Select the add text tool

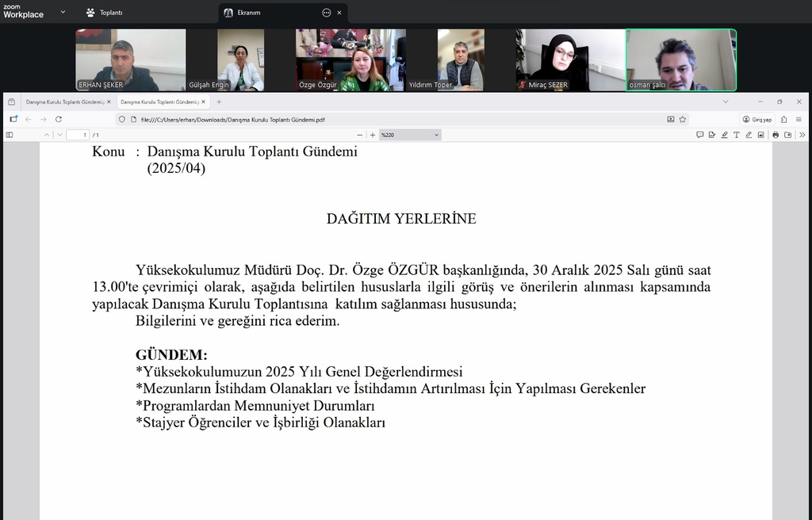(x=737, y=135)
